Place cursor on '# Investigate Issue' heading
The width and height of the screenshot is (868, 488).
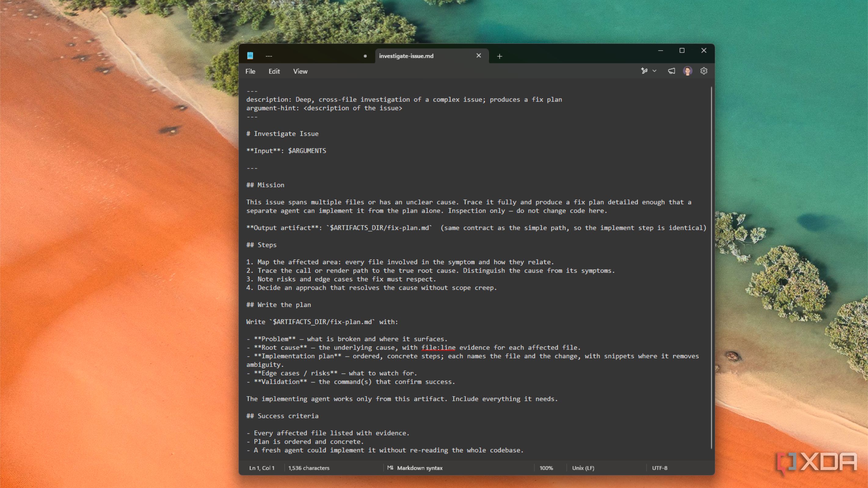[282, 134]
